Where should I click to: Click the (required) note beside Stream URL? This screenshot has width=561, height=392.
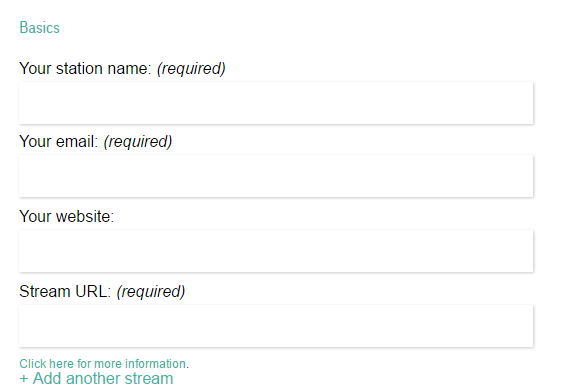point(151,292)
